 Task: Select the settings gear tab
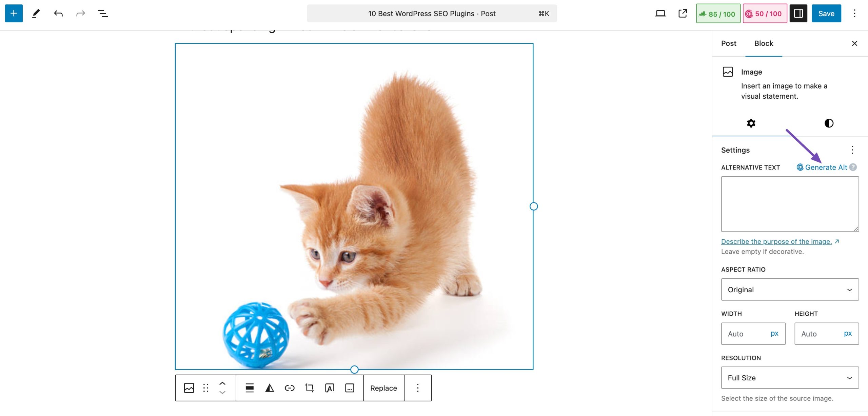click(x=751, y=123)
